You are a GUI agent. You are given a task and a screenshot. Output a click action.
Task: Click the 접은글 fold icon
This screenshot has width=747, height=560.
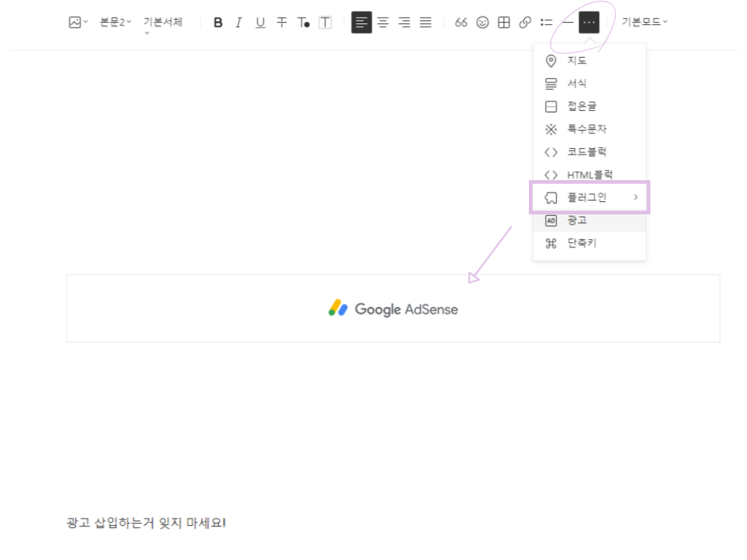point(551,106)
